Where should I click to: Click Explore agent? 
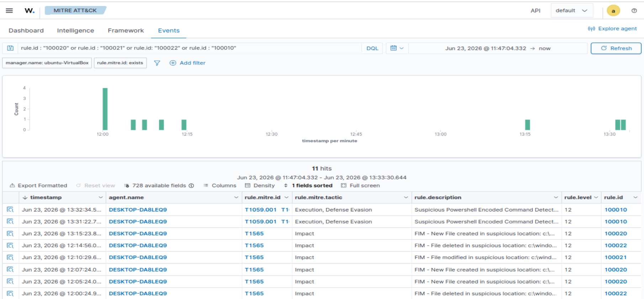[x=612, y=28]
